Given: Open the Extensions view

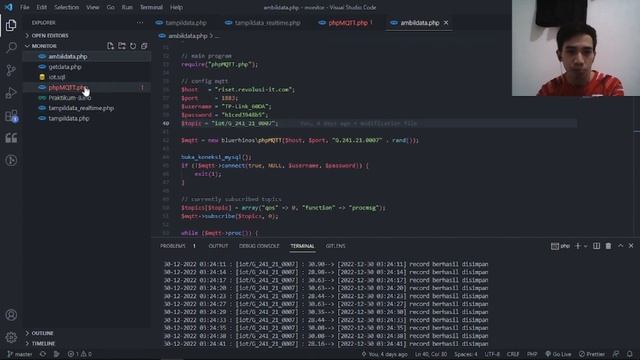Looking at the screenshot, I should click(11, 116).
